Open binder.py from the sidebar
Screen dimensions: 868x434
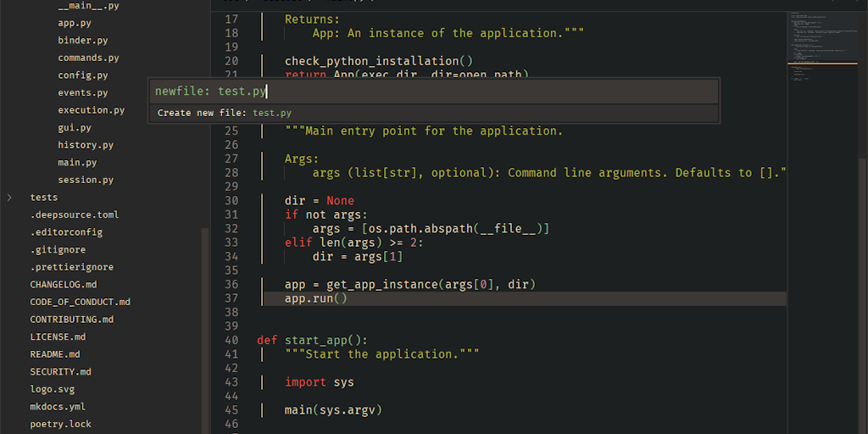point(82,41)
